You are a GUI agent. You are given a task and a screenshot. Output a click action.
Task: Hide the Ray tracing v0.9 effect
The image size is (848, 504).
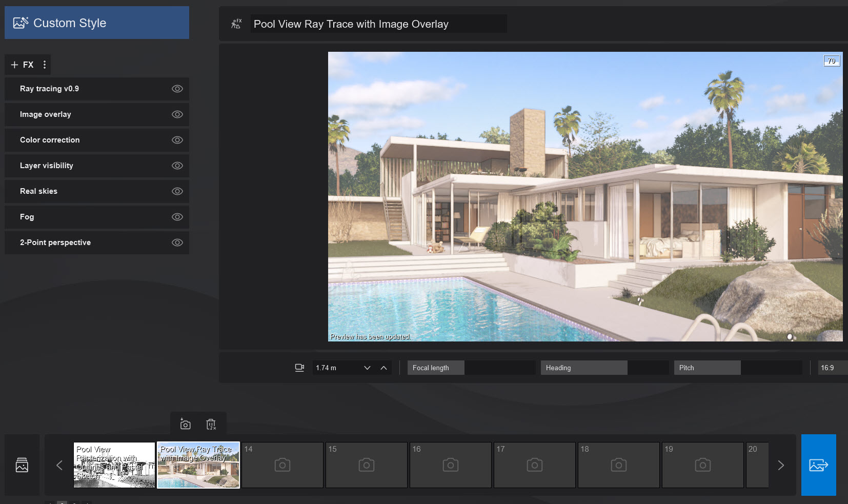coord(177,89)
